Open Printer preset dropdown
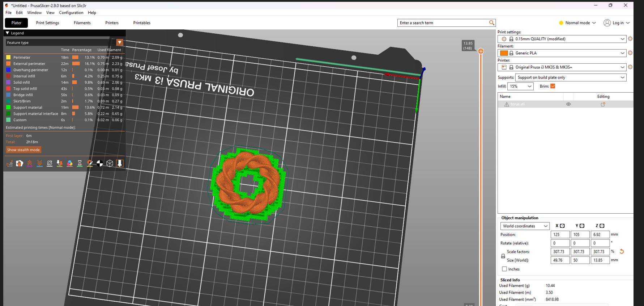 click(x=562, y=67)
